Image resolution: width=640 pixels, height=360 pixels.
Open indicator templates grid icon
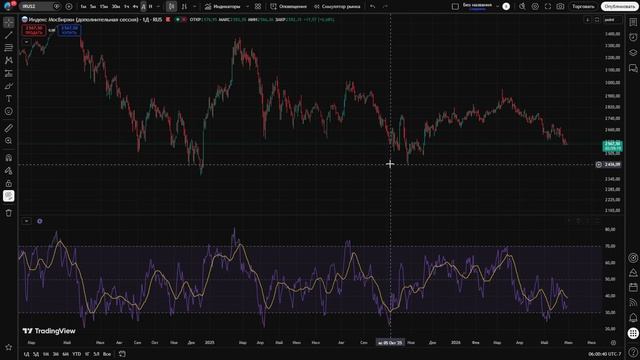pyautogui.click(x=258, y=7)
